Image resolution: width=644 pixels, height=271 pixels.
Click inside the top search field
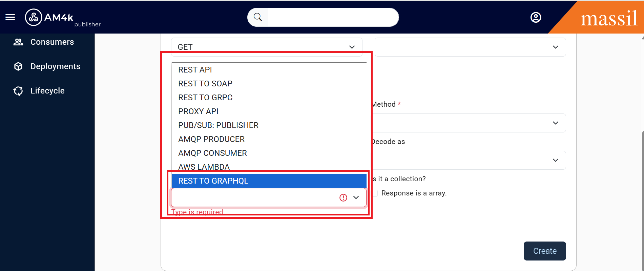coord(333,17)
